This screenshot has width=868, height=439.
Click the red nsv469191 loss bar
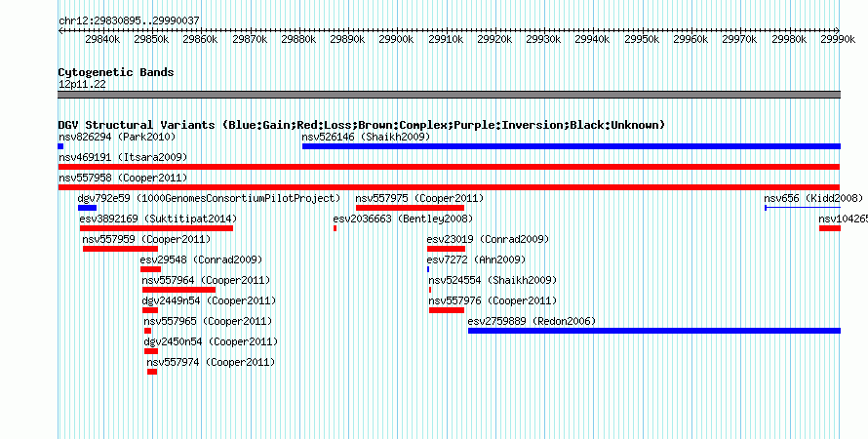449,167
